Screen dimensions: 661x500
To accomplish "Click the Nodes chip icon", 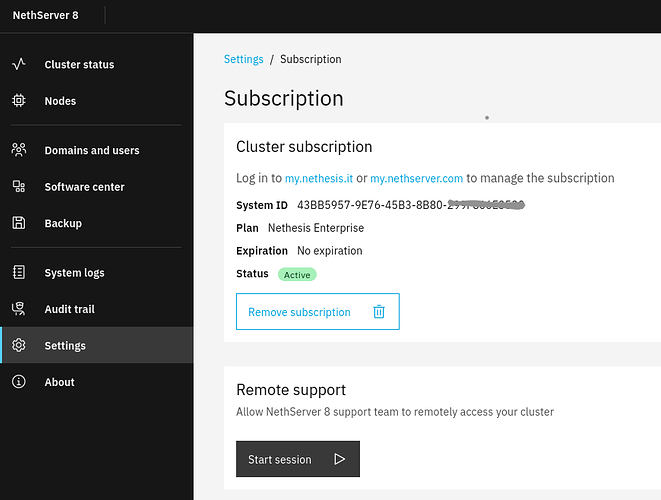I will coord(19,100).
